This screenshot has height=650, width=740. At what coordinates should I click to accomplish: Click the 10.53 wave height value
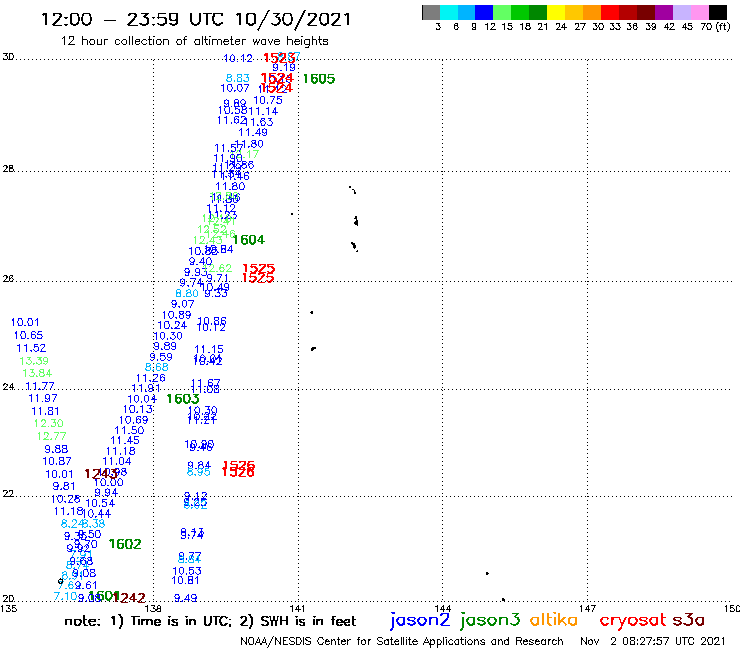(187, 572)
